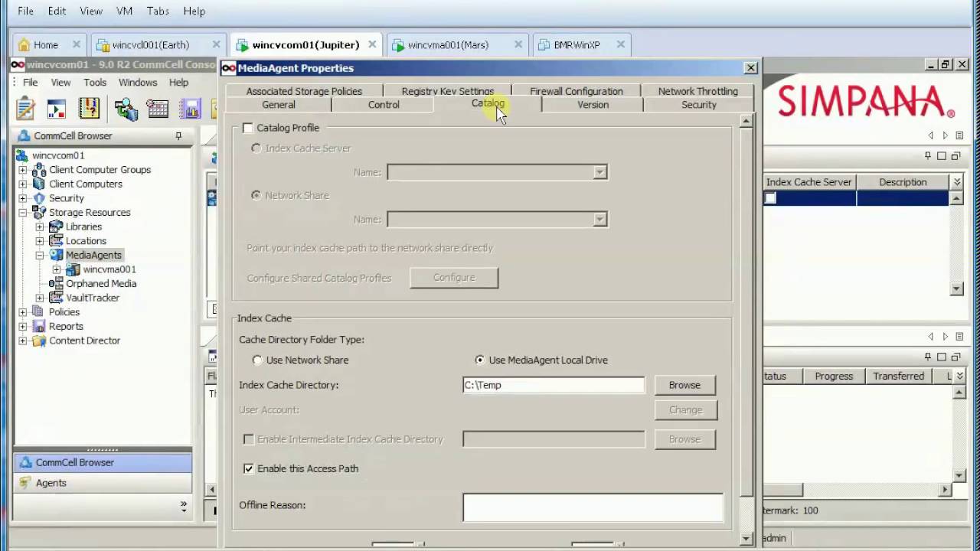Open the Firewall Configuration tab

(x=577, y=91)
